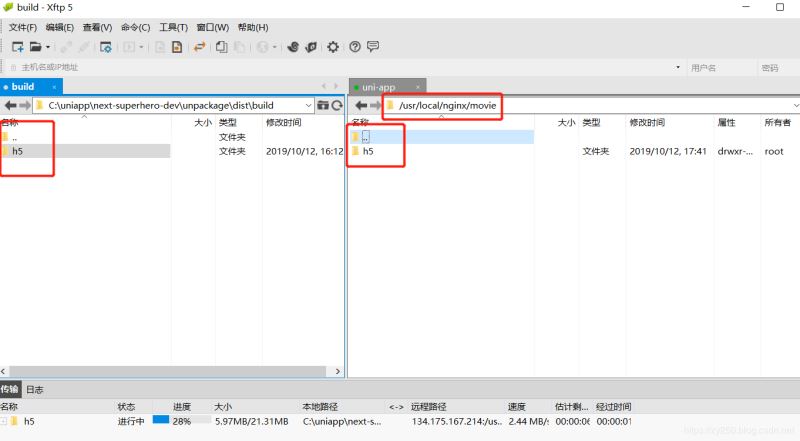Click the Help question mark icon
This screenshot has width=800, height=441.
pyautogui.click(x=353, y=47)
